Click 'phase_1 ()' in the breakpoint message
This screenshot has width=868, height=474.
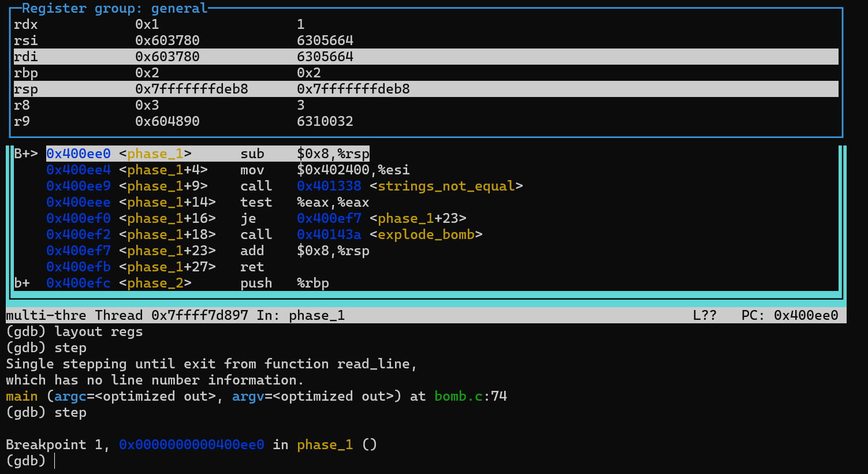(x=337, y=445)
